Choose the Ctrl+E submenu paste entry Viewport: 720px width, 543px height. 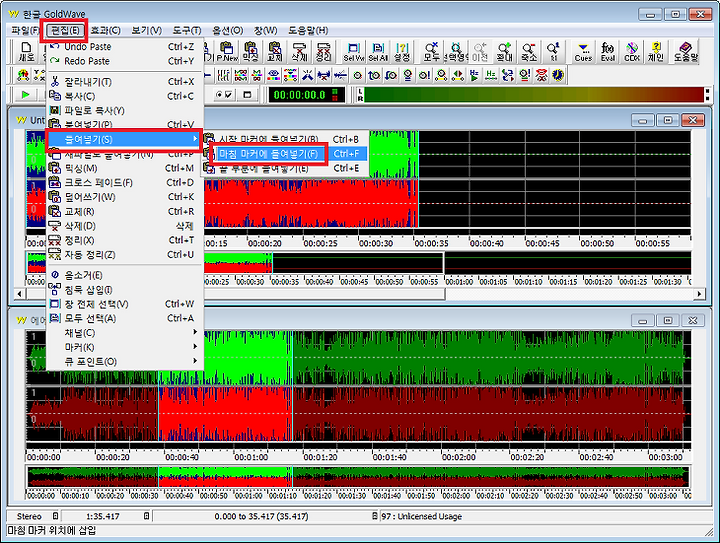(x=286, y=168)
